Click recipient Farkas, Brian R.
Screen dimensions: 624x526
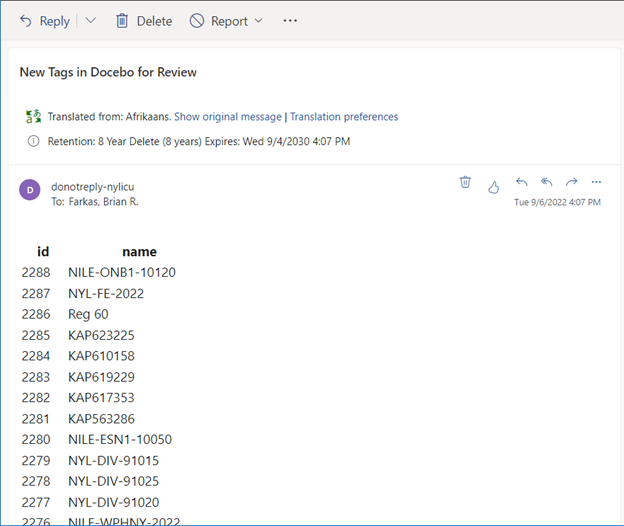103,202
